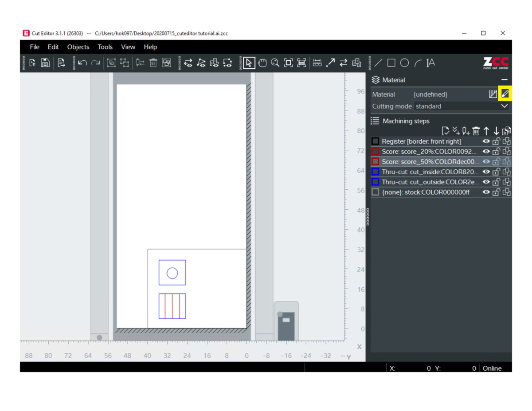Toggle node view icon with eye
532x411 pixels.
(201, 63)
